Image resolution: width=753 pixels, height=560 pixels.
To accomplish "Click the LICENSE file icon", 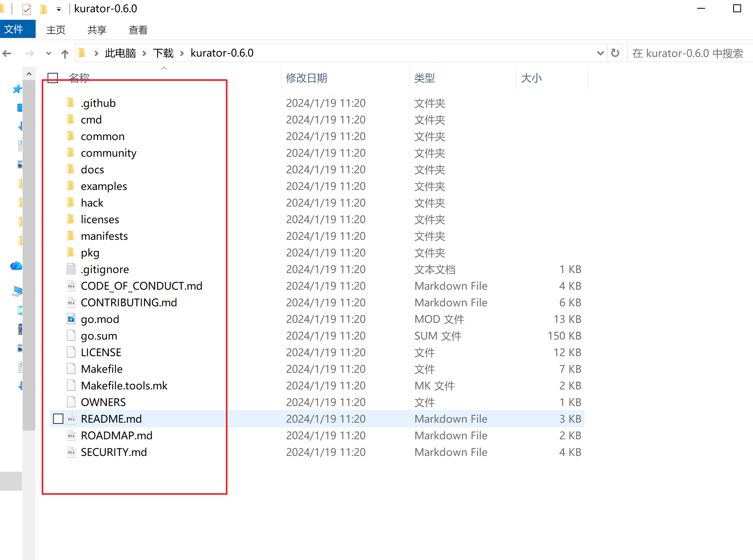I will pos(71,352).
